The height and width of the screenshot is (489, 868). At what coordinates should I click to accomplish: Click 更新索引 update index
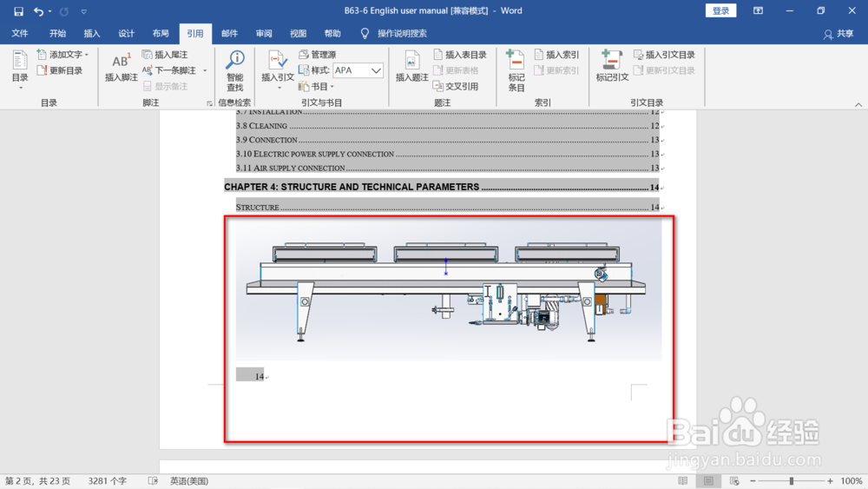coord(557,70)
